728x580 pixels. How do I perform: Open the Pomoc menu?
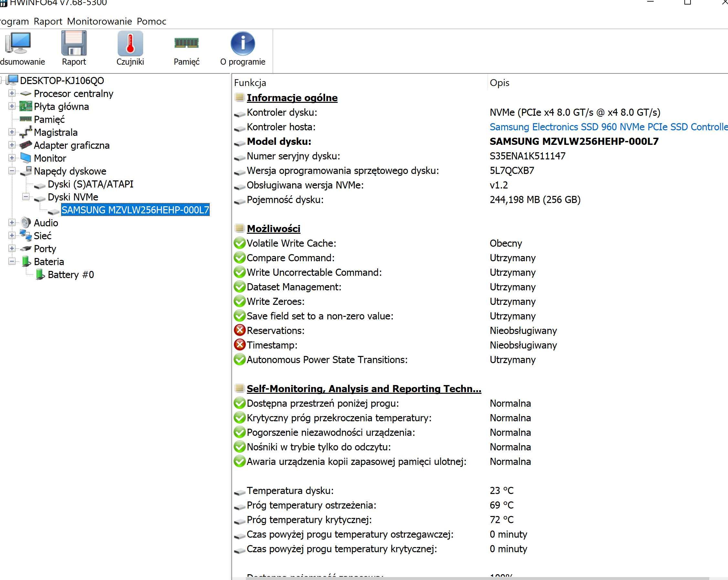pyautogui.click(x=151, y=21)
